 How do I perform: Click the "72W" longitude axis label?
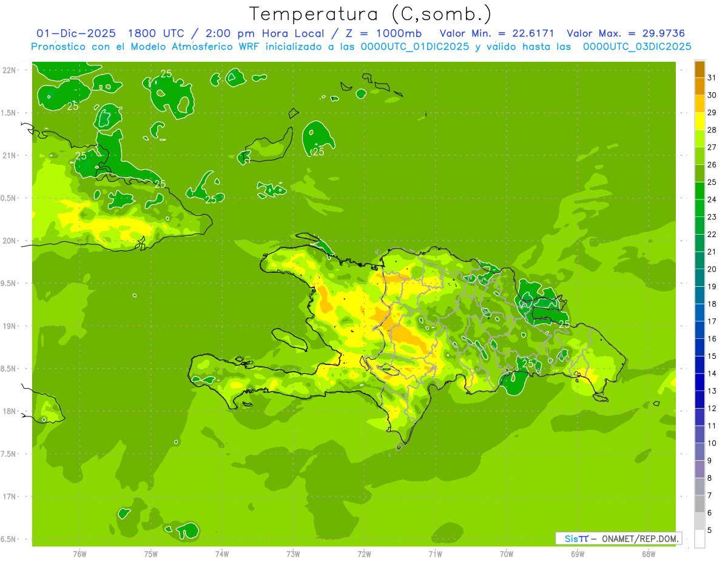click(364, 554)
